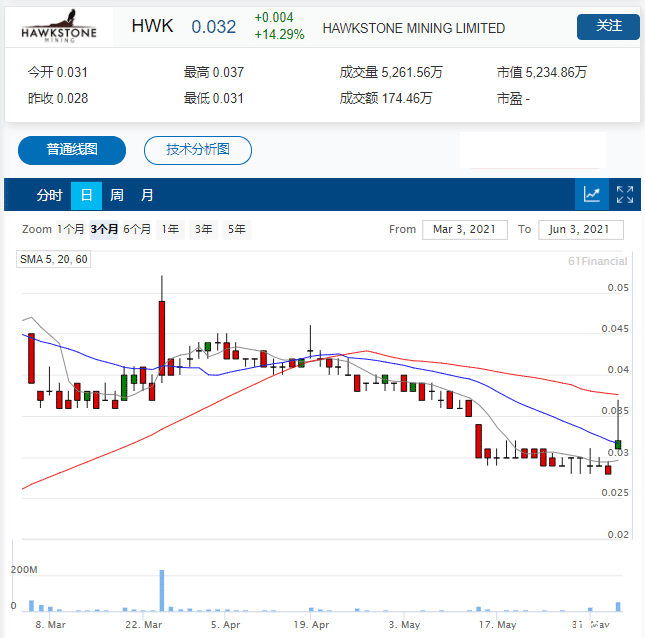645x638 pixels.
Task: Set zoom range to 1个月
Action: pos(70,229)
